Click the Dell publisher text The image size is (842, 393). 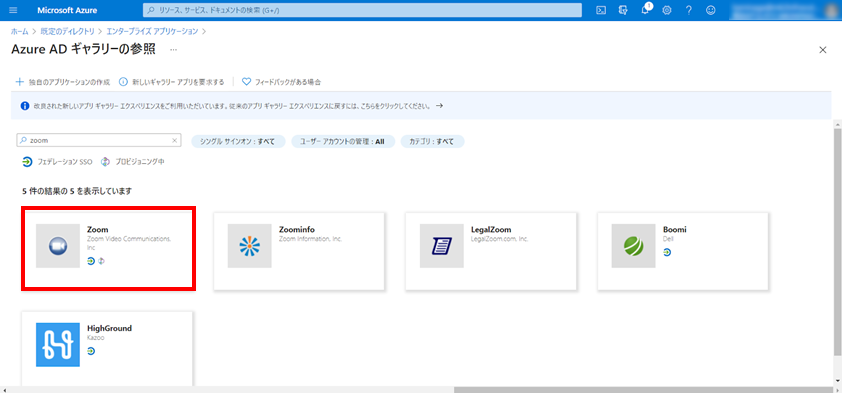(x=667, y=239)
